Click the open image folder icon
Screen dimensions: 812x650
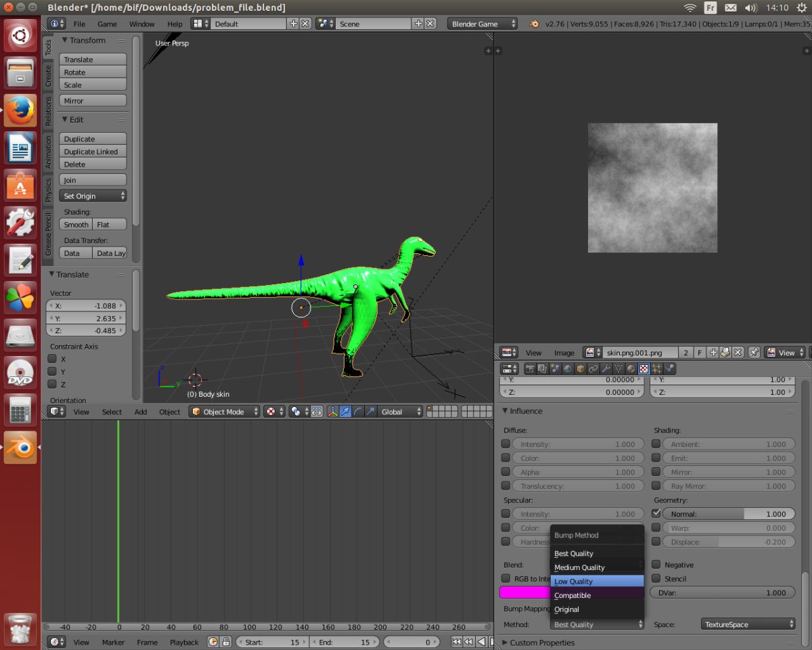725,353
